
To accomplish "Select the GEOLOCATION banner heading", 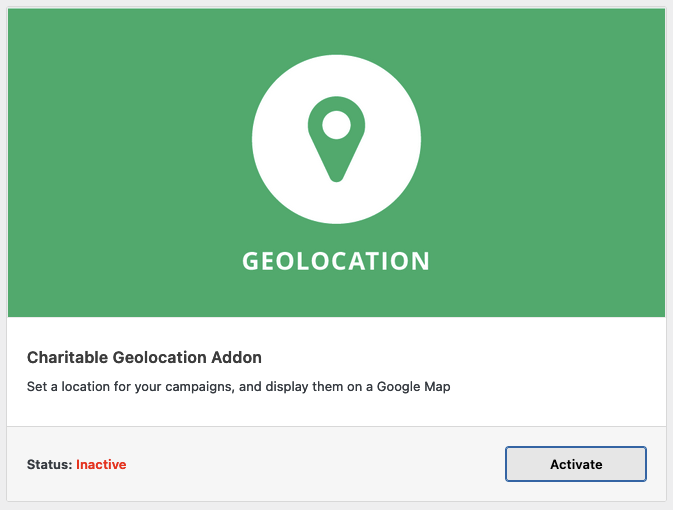I will [336, 261].
